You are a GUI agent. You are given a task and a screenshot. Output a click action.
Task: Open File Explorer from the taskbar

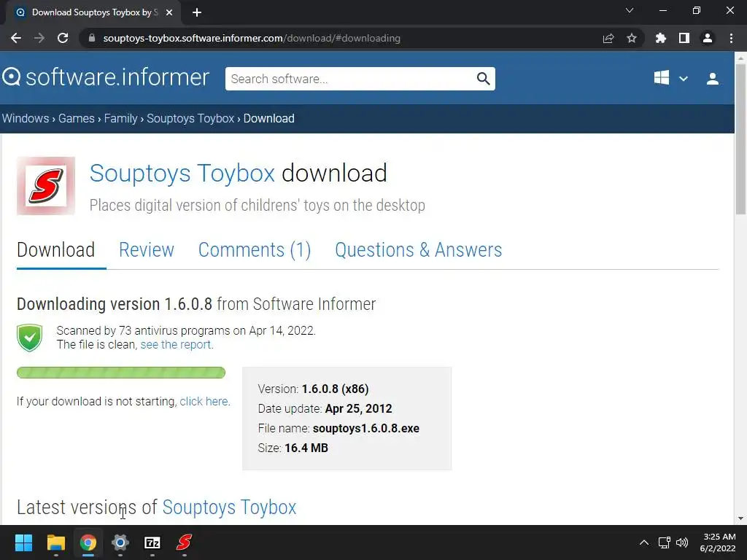[x=55, y=542]
